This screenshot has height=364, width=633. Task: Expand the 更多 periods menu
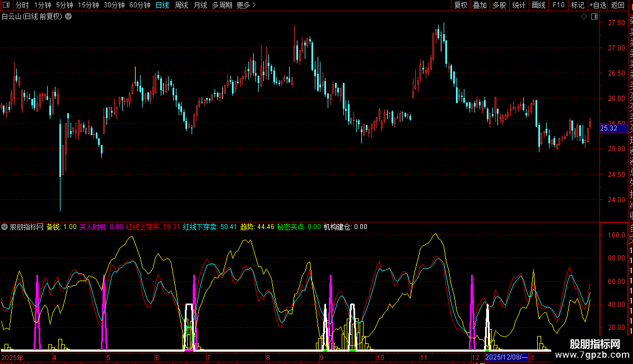[x=246, y=5]
